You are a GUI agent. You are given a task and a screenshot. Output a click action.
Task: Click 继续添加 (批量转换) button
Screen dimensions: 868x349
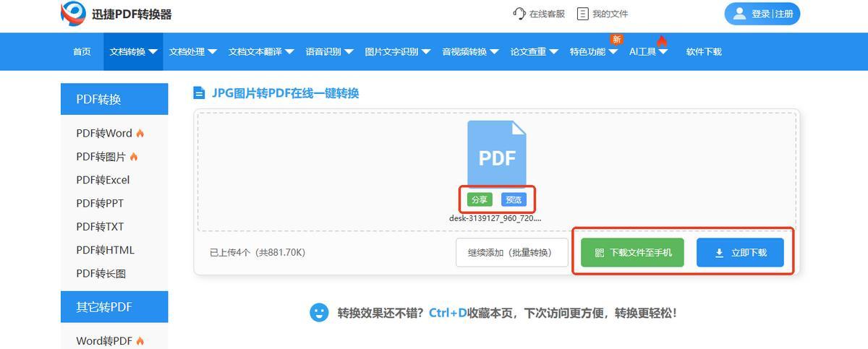click(x=511, y=253)
